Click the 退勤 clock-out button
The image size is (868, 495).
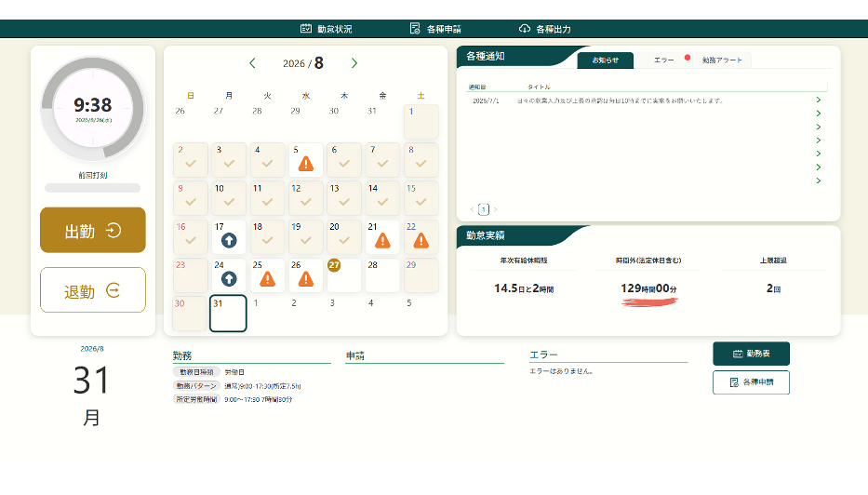[93, 290]
